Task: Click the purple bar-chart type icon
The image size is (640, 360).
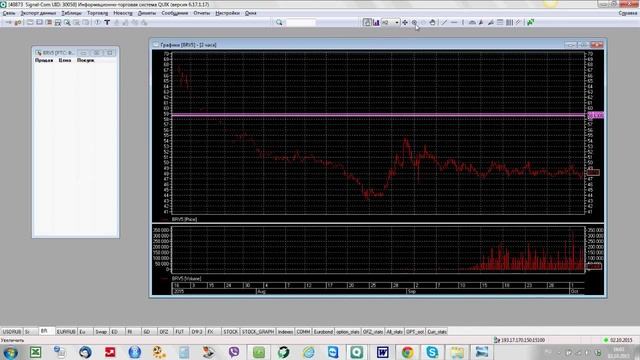Action: (376, 22)
